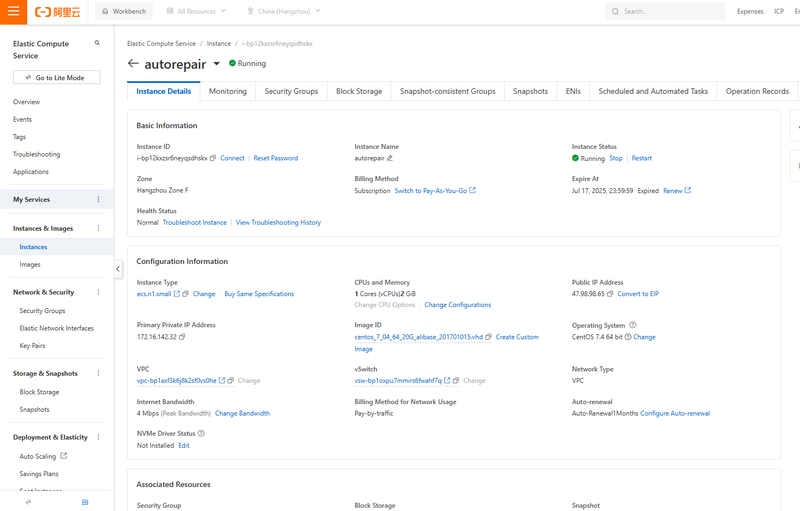Image resolution: width=800 pixels, height=511 pixels.
Task: Open View Troubleshooting History
Action: click(x=278, y=222)
